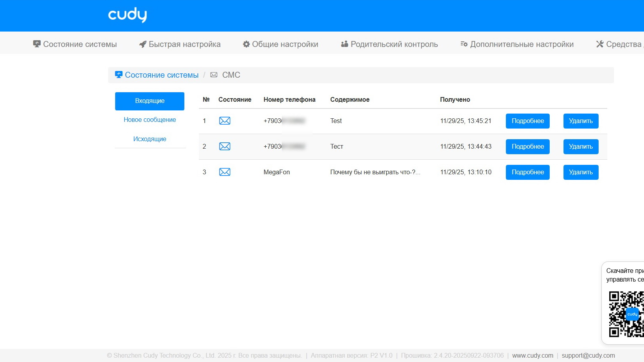Click the Cudy logo in header
Image resolution: width=644 pixels, height=362 pixels.
127,15
